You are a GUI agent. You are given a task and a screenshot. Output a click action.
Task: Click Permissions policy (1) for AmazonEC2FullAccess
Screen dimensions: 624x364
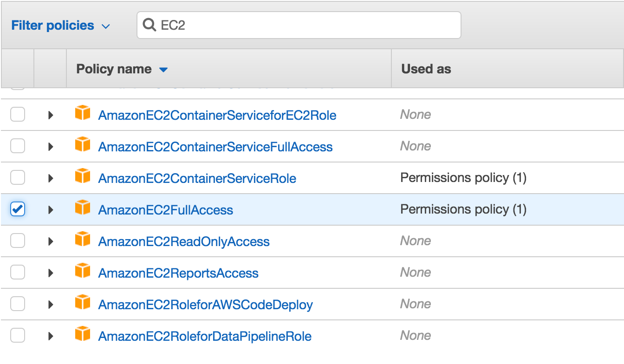click(x=463, y=209)
